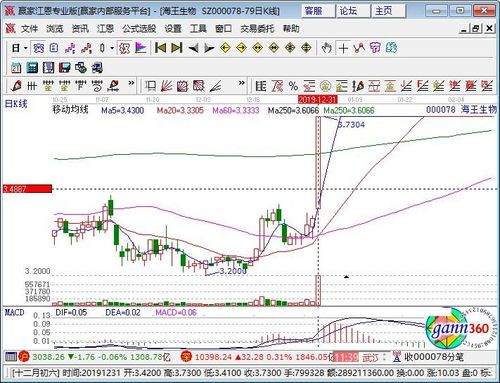Click the diamond horizontal-compress icon
500x383 pixels.
273,48
